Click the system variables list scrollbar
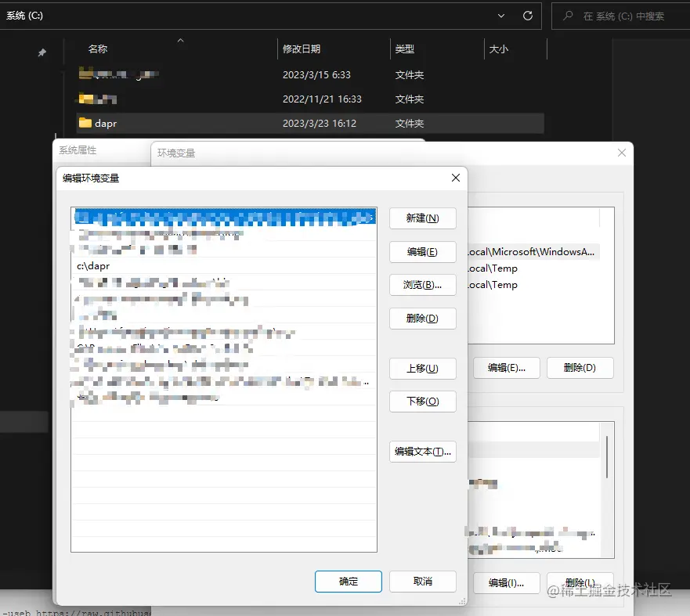690x616 pixels. coord(607,457)
